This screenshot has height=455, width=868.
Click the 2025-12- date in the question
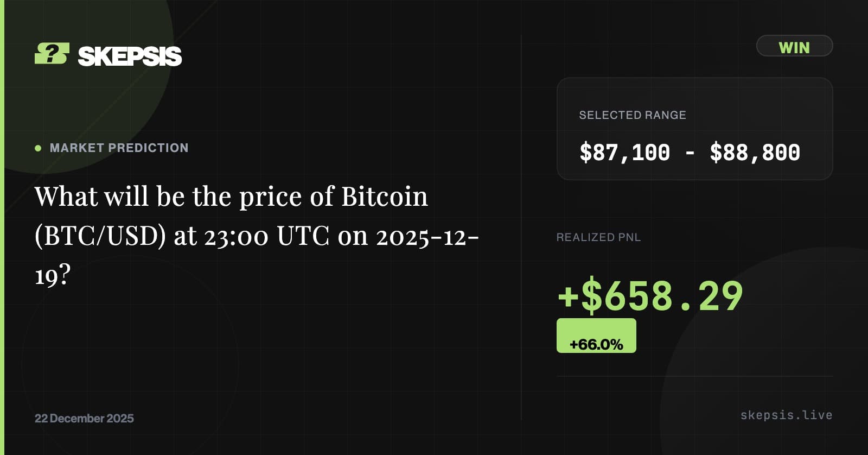[x=427, y=236]
